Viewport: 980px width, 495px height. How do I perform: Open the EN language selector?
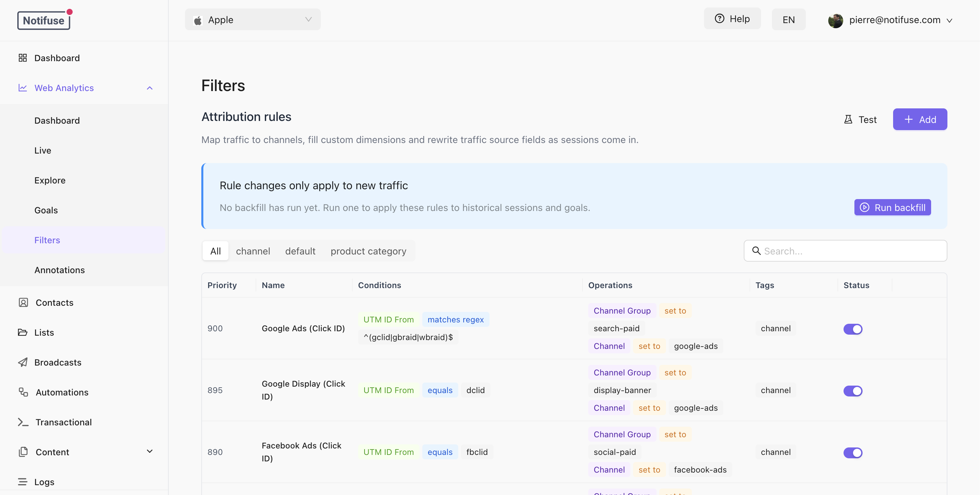point(788,19)
